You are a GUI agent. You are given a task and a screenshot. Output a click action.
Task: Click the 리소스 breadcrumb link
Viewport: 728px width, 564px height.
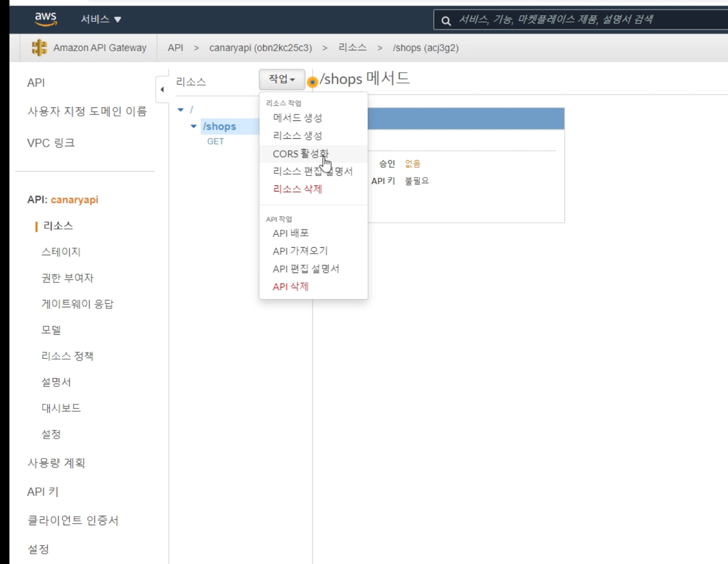(352, 47)
